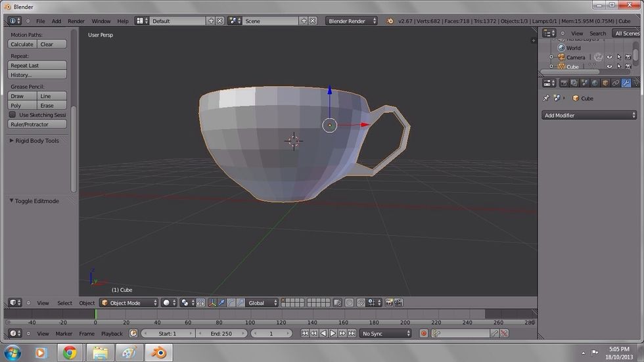Click the timeline record keyframe button
644x362 pixels.
point(424,334)
